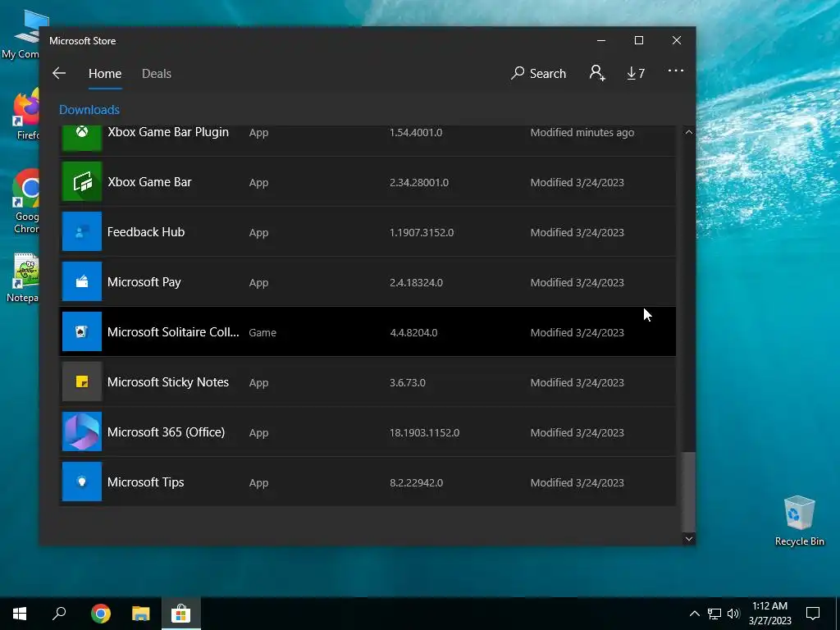Select the Feedback Hub name text
The height and width of the screenshot is (630, 840).
[x=146, y=232]
